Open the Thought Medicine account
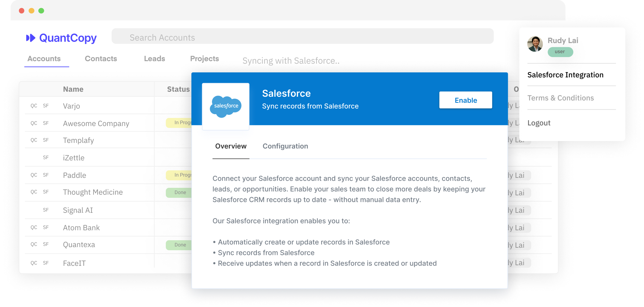Viewport: 644px width, 307px height. [x=93, y=192]
